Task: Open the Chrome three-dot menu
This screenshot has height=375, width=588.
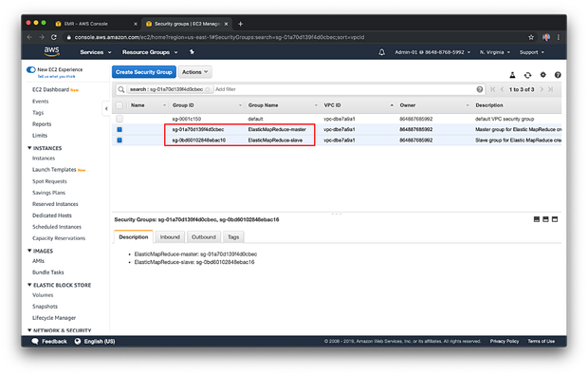Action: [x=559, y=37]
